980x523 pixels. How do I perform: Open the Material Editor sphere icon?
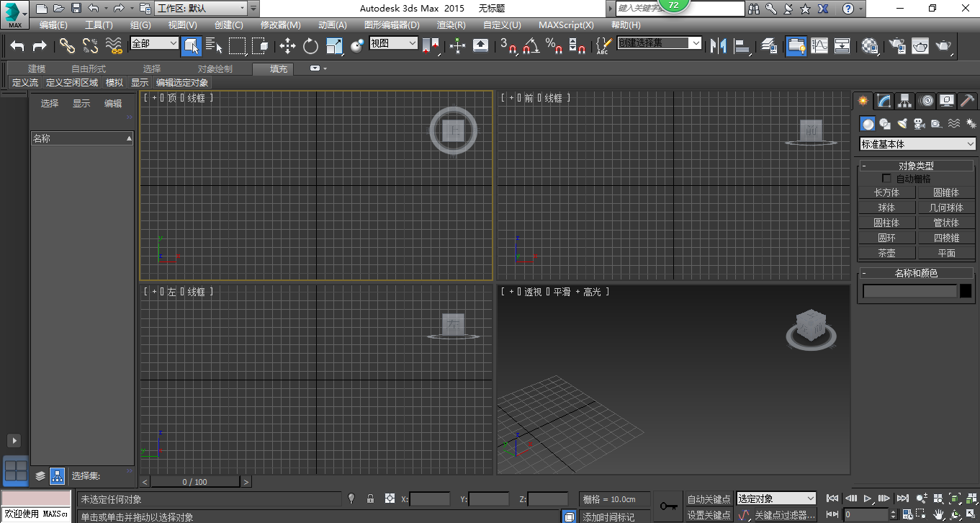click(870, 46)
